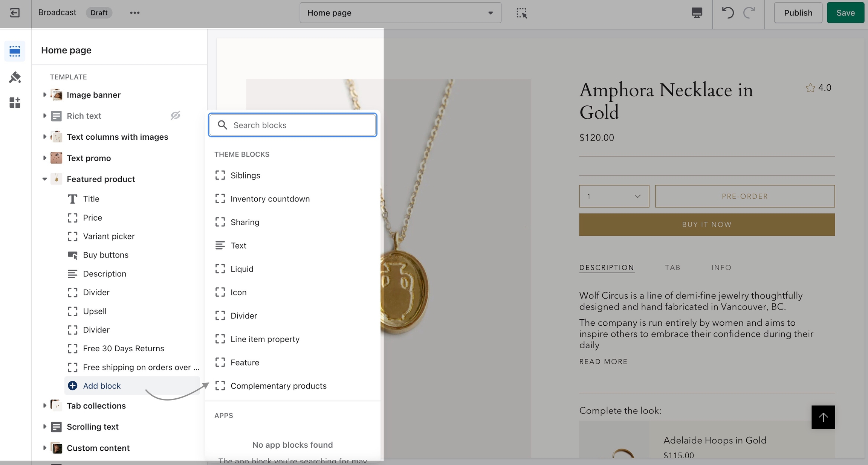The height and width of the screenshot is (465, 868).
Task: Click the undo arrow
Action: (x=727, y=13)
